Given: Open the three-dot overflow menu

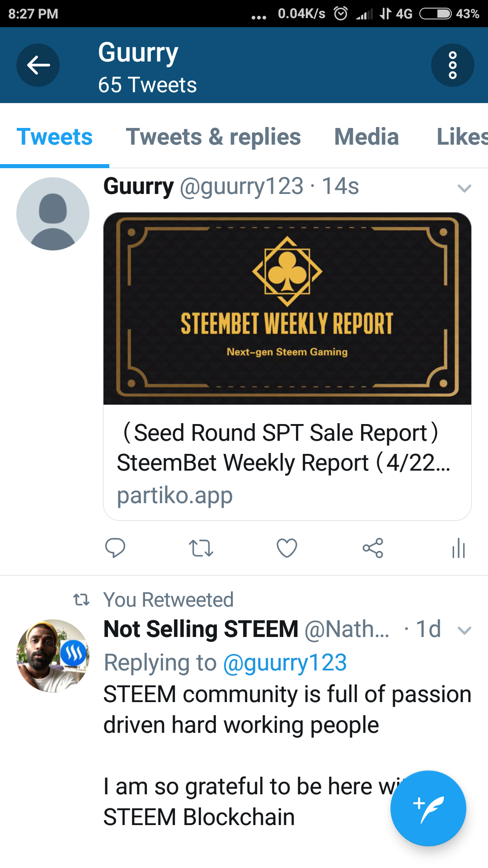Looking at the screenshot, I should point(452,65).
